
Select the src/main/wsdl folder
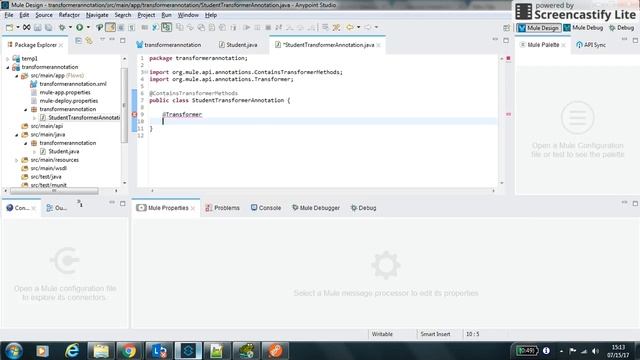click(x=44, y=168)
